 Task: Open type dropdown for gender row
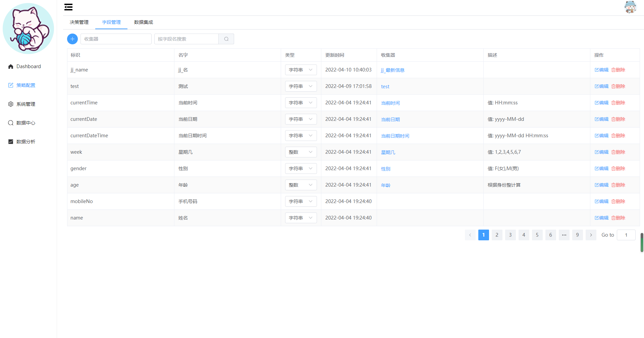(301, 168)
